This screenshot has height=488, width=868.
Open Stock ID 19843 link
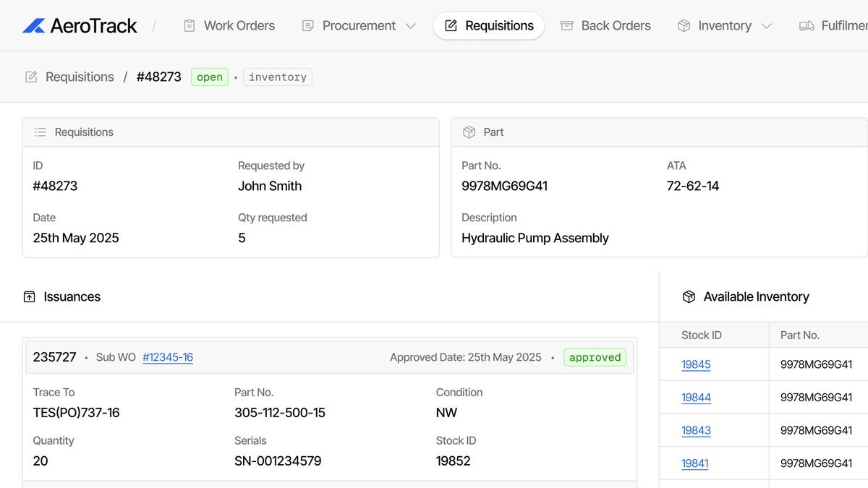pos(696,430)
